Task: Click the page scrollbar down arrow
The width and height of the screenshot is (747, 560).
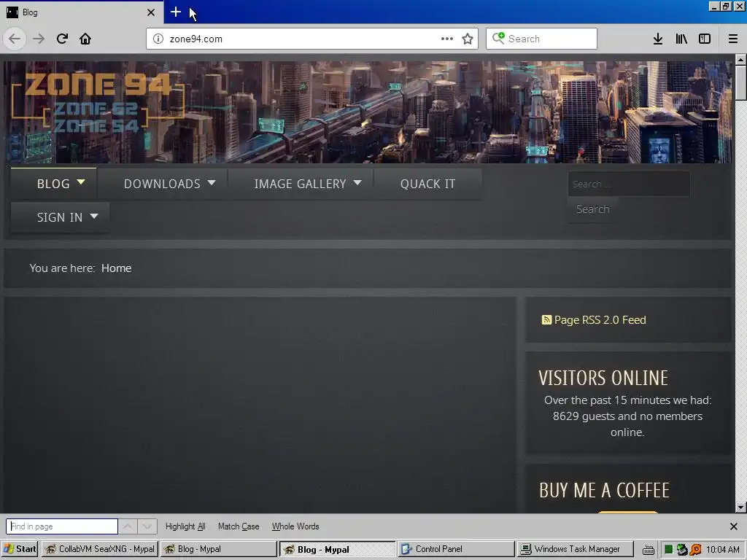Action: [740, 507]
